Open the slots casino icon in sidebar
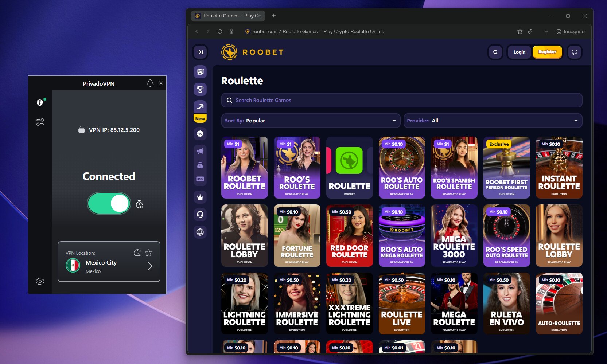The image size is (607, 364). pyautogui.click(x=200, y=72)
